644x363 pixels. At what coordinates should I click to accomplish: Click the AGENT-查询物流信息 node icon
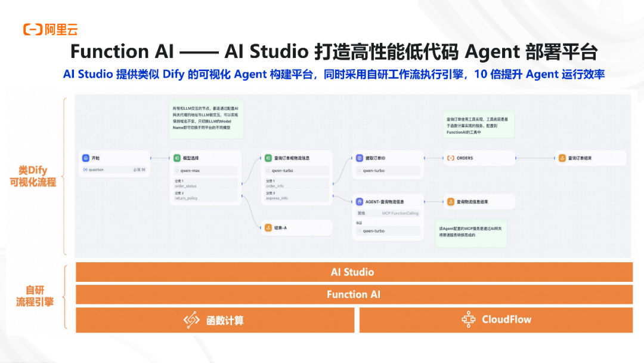(x=360, y=201)
